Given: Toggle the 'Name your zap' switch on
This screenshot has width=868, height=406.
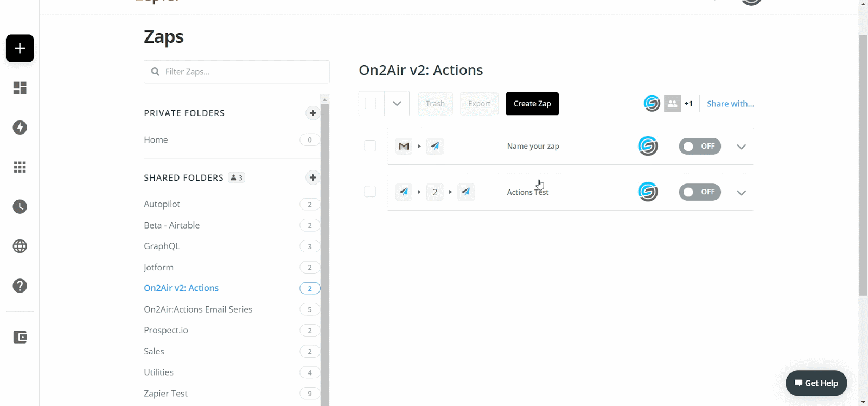Looking at the screenshot, I should [x=699, y=146].
